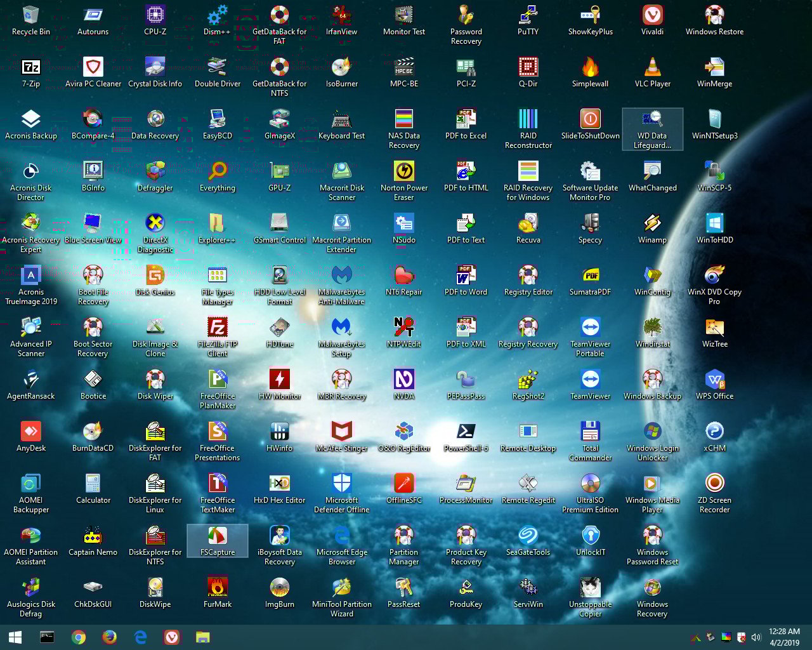Launch Registry Editor desktop shortcut
Image resolution: width=812 pixels, height=650 pixels.
[528, 280]
